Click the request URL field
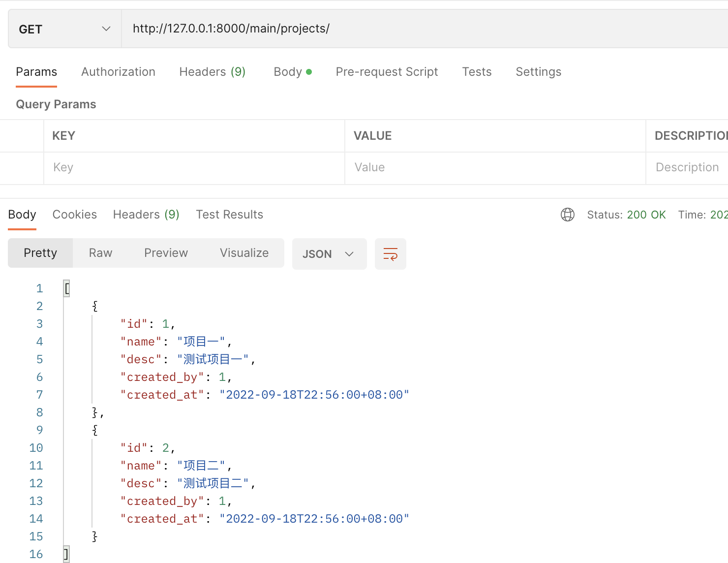The image size is (728, 563). 425,29
